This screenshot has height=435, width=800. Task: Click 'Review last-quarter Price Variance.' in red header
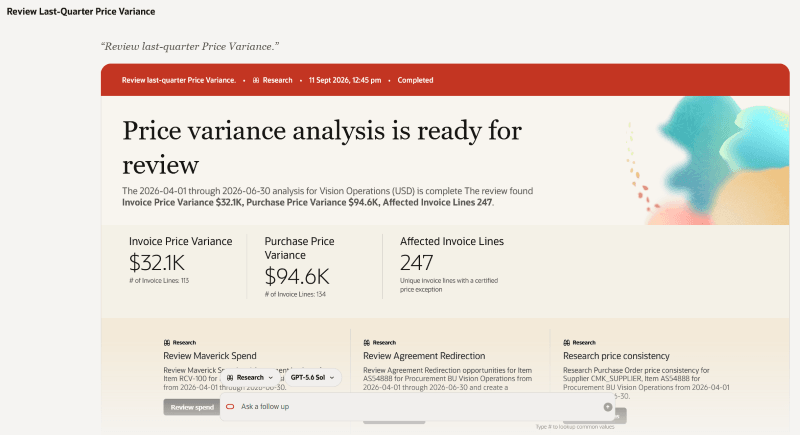[x=179, y=81]
